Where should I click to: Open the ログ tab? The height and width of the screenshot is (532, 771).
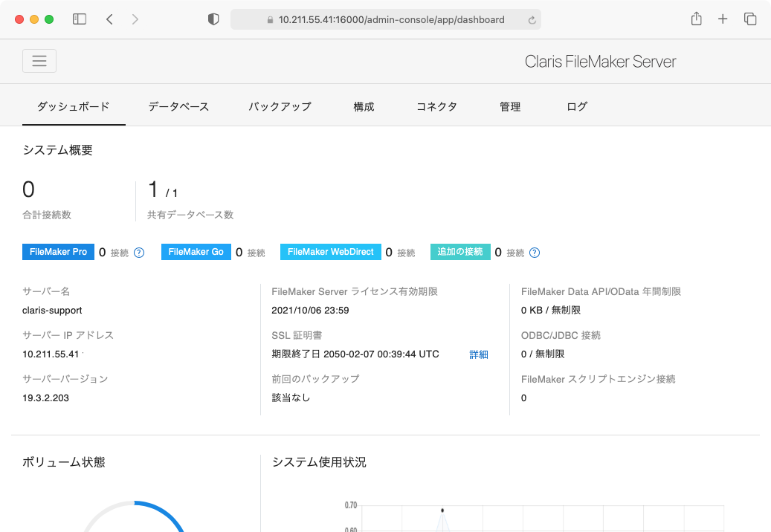point(576,106)
